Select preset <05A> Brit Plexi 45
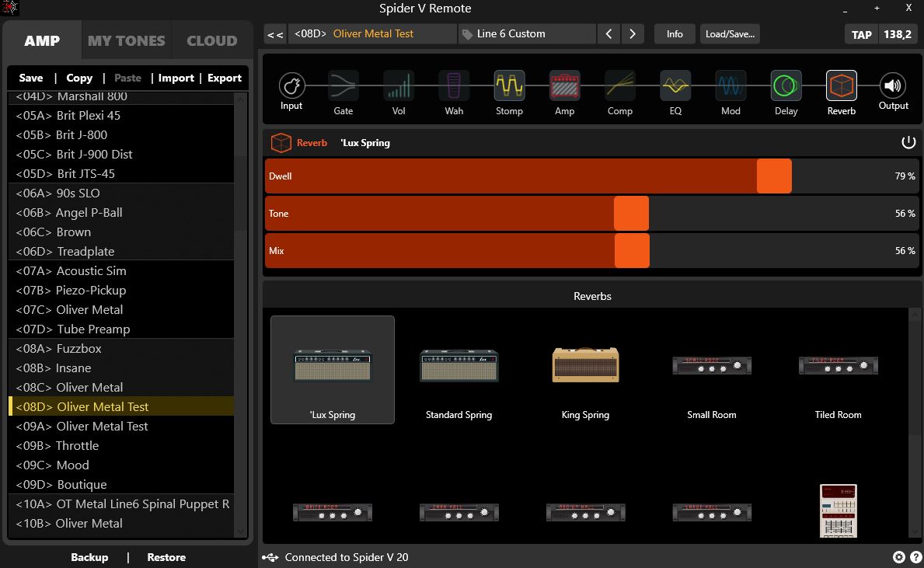924x568 pixels. point(121,115)
